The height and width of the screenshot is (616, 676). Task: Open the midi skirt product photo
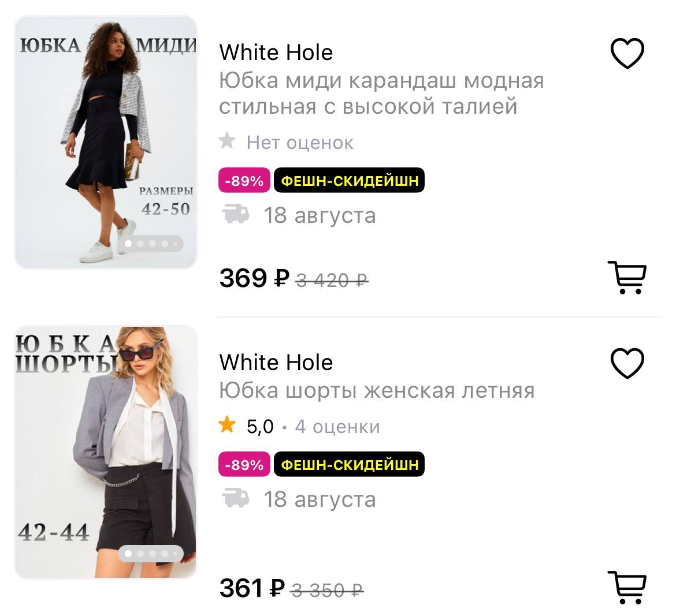(106, 142)
